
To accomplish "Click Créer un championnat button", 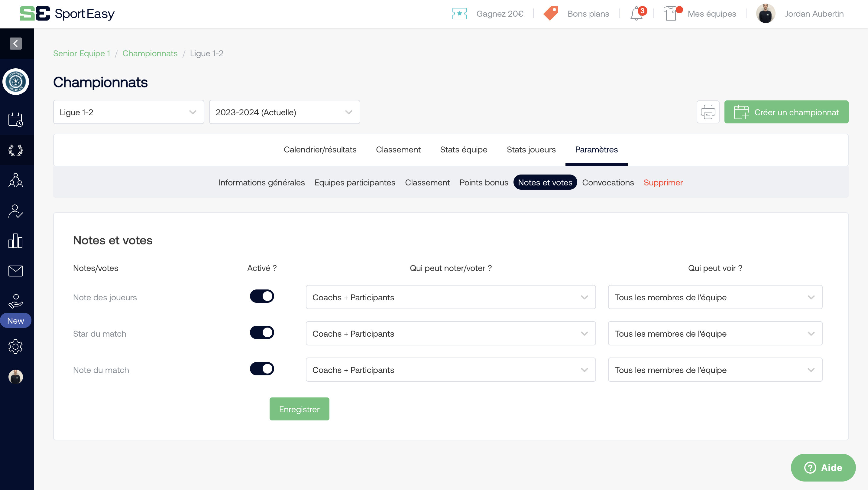I will point(786,112).
